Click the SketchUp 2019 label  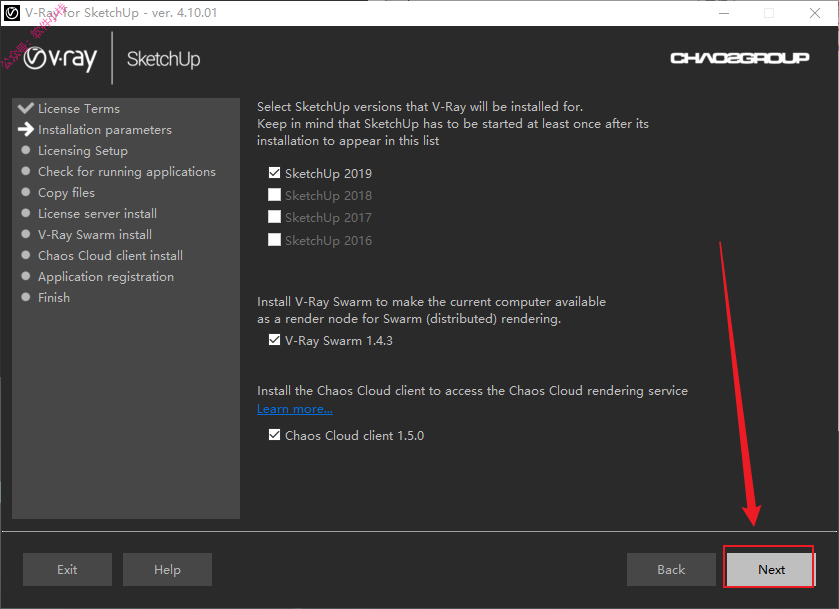click(x=329, y=173)
